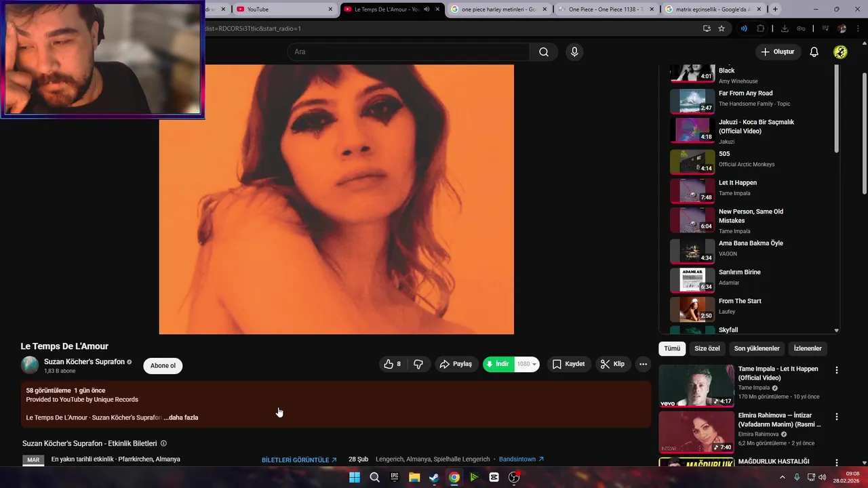Viewport: 868px width, 488px height.
Task: Create a clip with Klip scissors
Action: [612, 364]
